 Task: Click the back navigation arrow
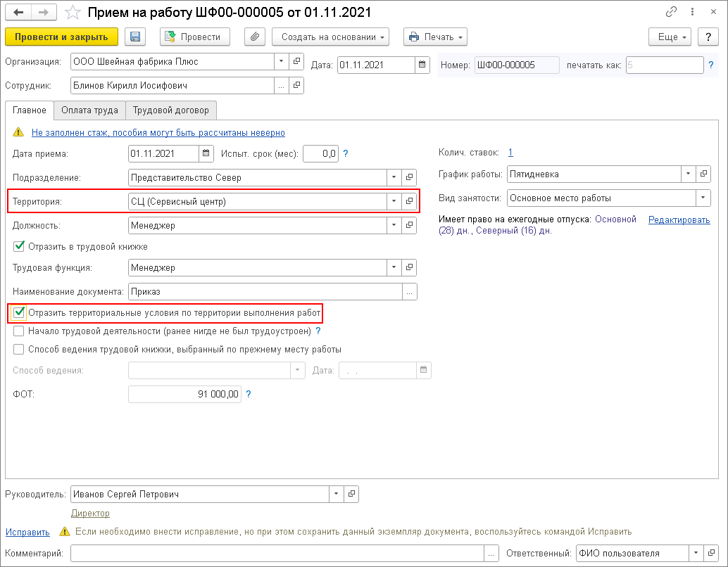pyautogui.click(x=18, y=13)
